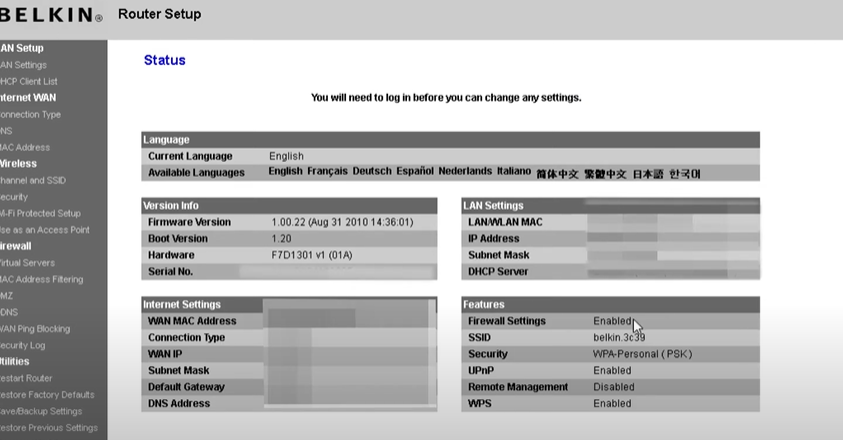Click the Belkin logo in the header

(x=50, y=16)
